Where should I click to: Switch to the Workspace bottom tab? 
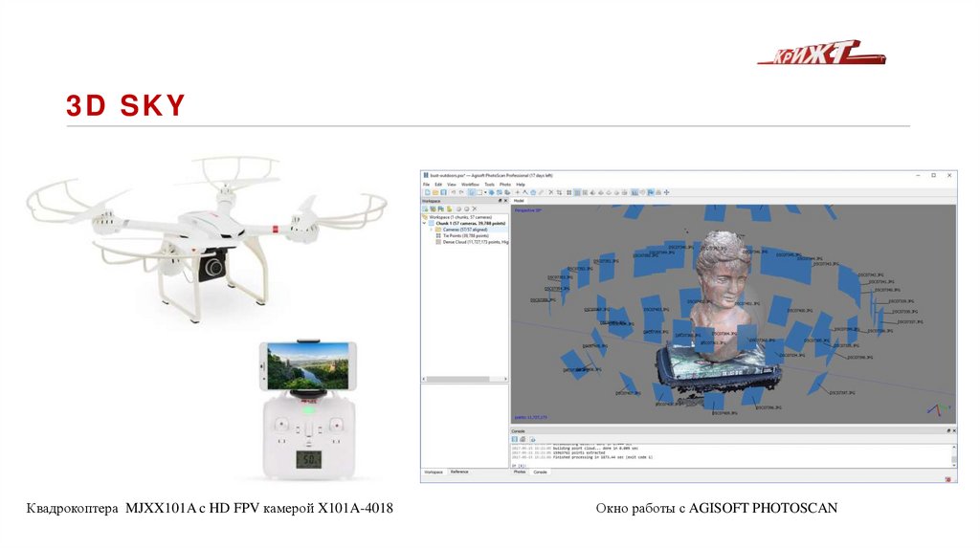tap(434, 472)
